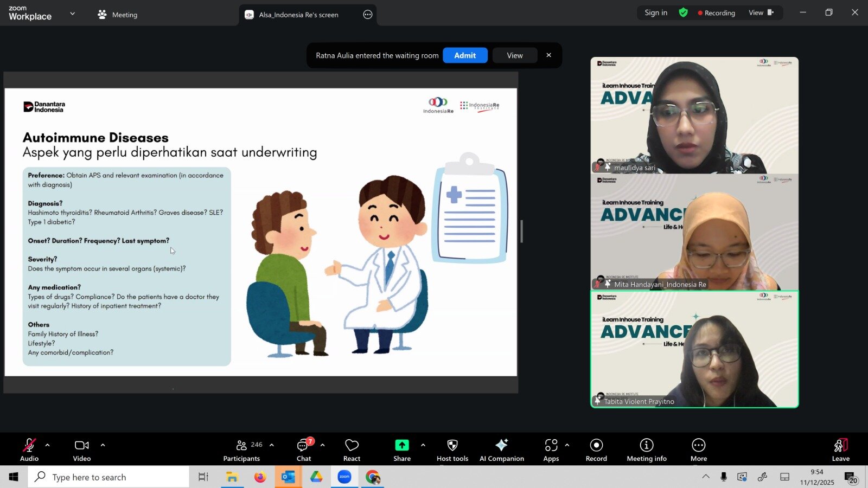Admit Ratna Aulia from waiting room
Image resolution: width=868 pixels, height=488 pixels.
tap(465, 55)
